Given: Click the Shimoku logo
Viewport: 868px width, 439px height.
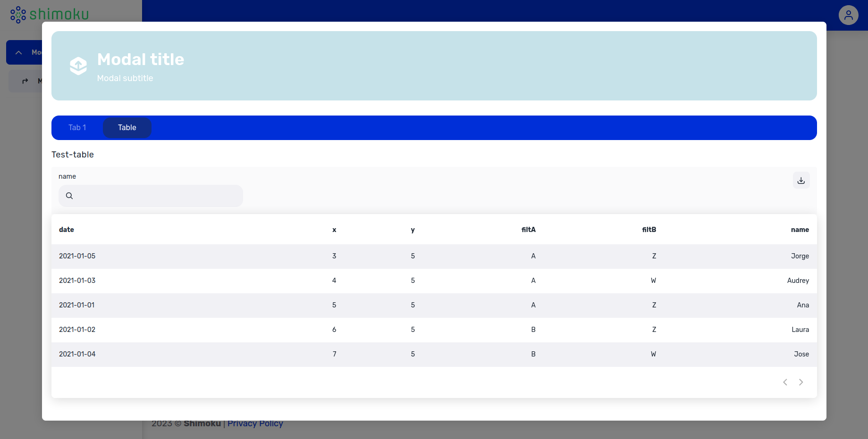Looking at the screenshot, I should click(x=50, y=14).
